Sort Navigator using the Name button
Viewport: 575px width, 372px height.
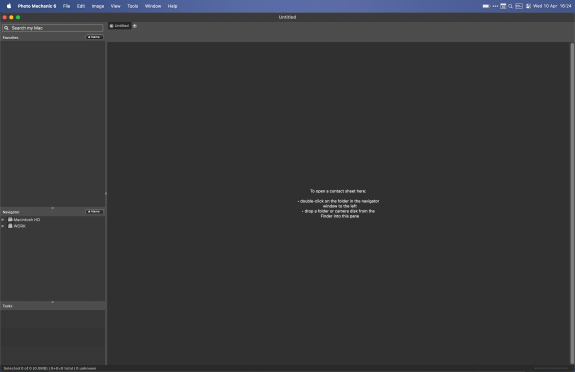coord(94,212)
